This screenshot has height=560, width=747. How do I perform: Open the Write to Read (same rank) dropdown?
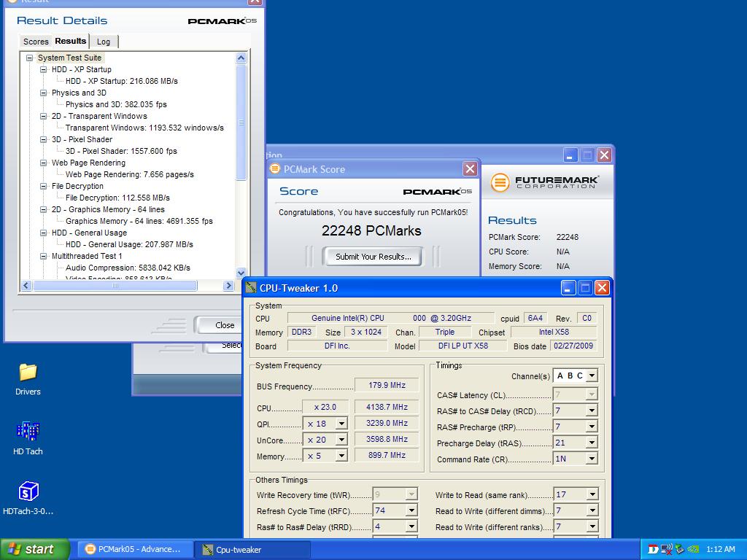coord(592,494)
